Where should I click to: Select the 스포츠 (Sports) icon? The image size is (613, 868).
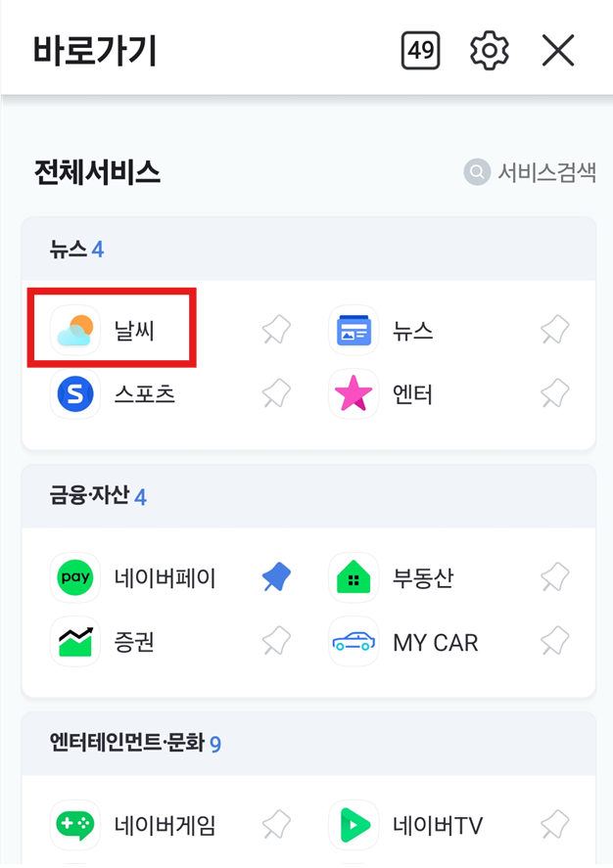pos(75,394)
